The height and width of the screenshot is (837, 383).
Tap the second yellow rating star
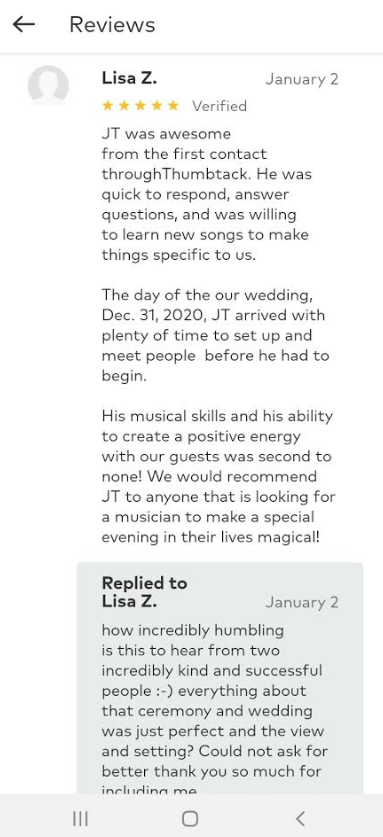click(x=124, y=106)
